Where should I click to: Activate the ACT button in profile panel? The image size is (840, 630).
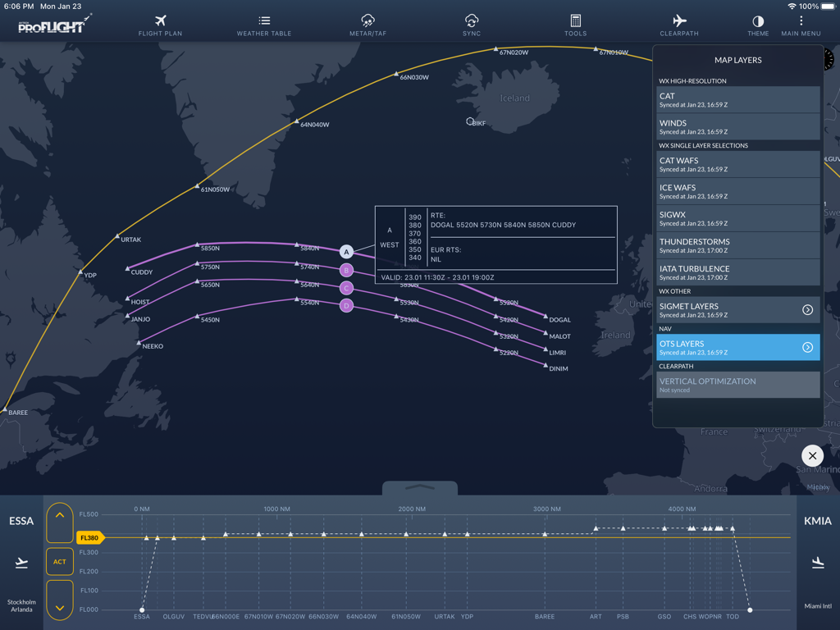click(59, 561)
